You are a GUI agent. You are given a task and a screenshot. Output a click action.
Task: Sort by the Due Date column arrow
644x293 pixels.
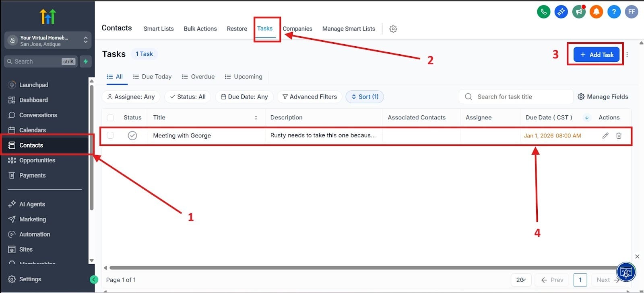(x=586, y=118)
